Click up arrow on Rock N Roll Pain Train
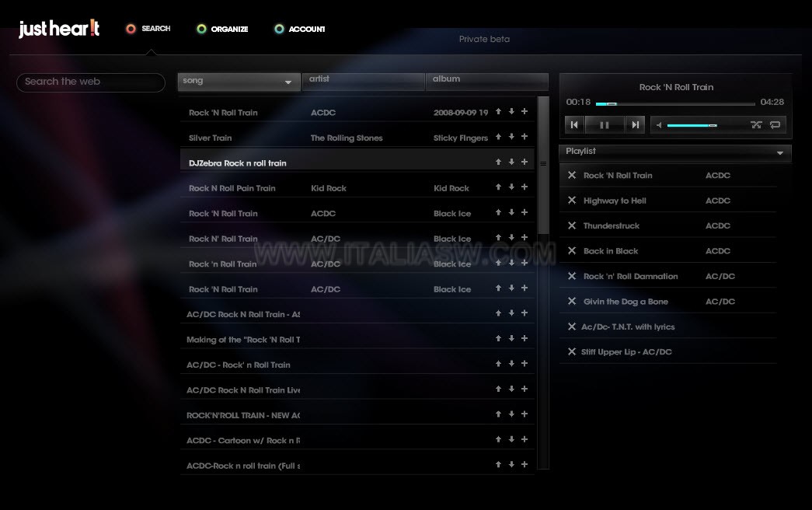The image size is (812, 510). 498,187
